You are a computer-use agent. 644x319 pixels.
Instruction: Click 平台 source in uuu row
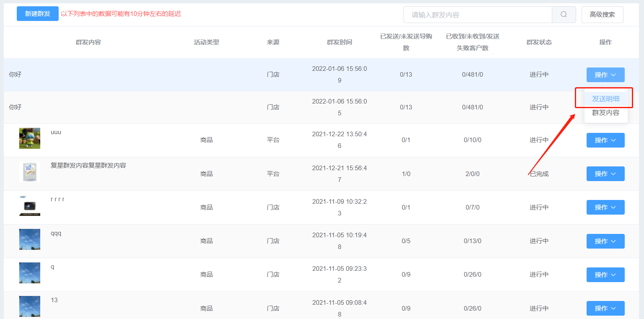[273, 140]
